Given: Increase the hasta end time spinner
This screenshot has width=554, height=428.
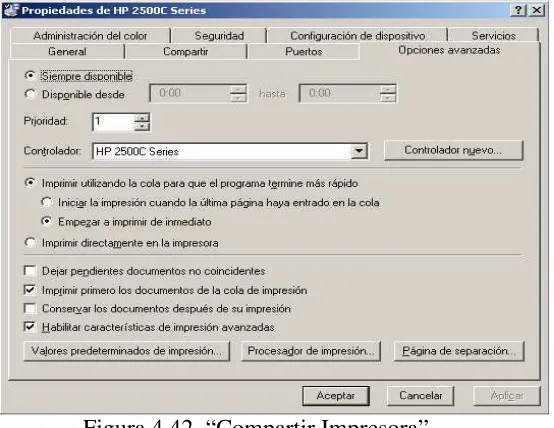Looking at the screenshot, I should click(388, 89).
